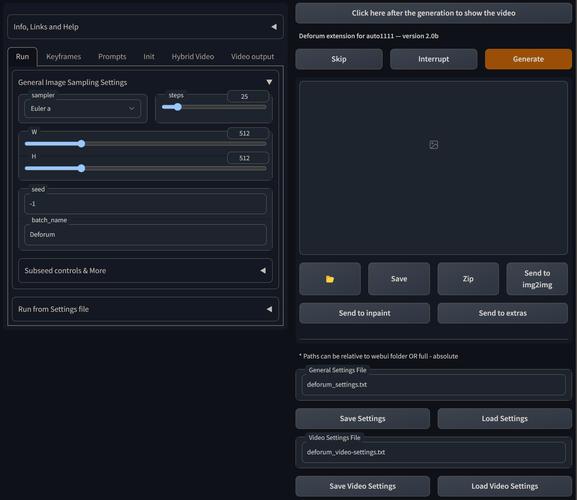577x500 pixels.
Task: Expand Subseed controls & More
Action: pyautogui.click(x=145, y=270)
